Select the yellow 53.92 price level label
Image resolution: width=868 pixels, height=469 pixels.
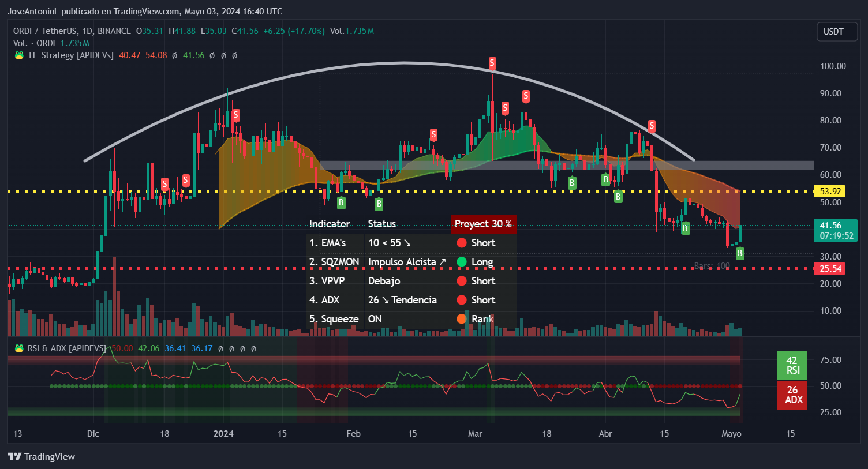830,191
